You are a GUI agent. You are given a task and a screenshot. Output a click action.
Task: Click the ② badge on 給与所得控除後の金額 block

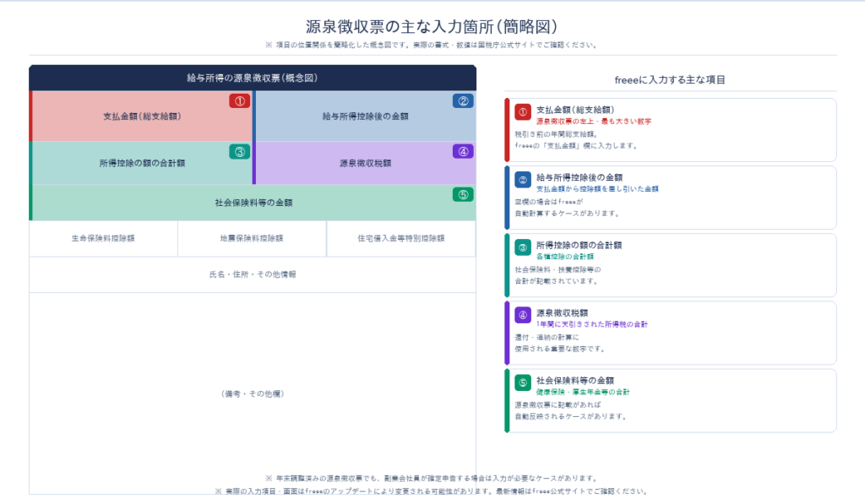click(463, 99)
